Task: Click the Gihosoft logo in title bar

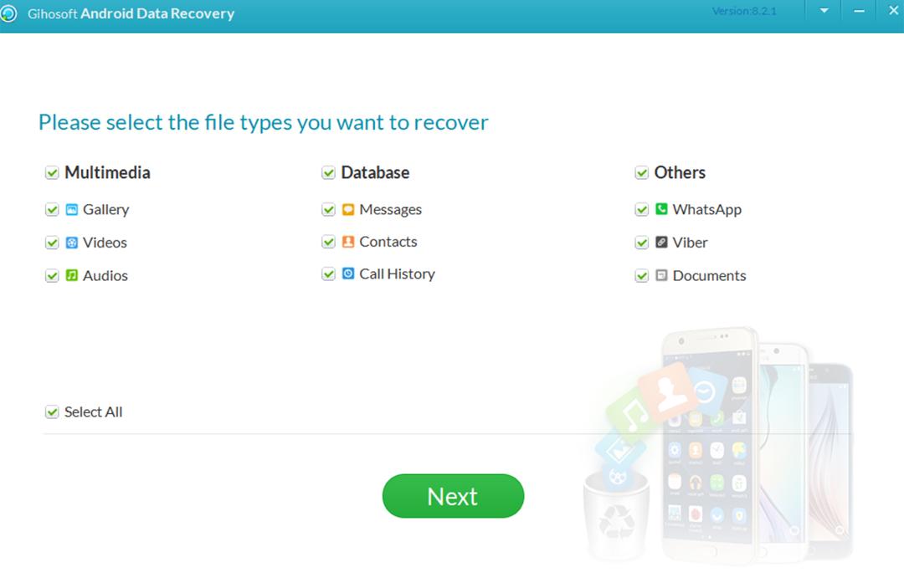Action: (8, 13)
